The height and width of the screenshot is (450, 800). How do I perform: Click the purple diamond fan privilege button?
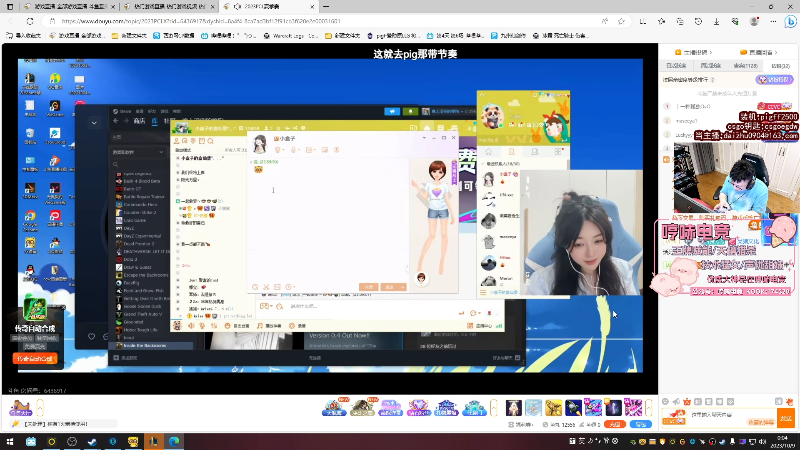pyautogui.click(x=774, y=80)
